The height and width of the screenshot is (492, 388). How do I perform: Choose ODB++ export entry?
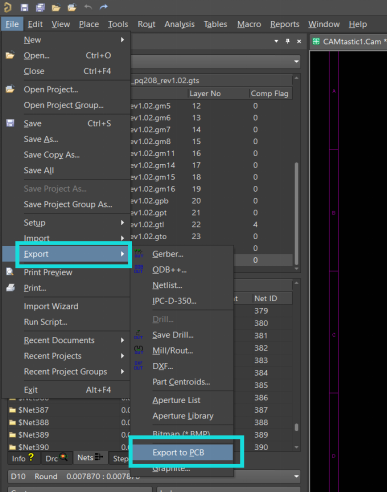169,270
